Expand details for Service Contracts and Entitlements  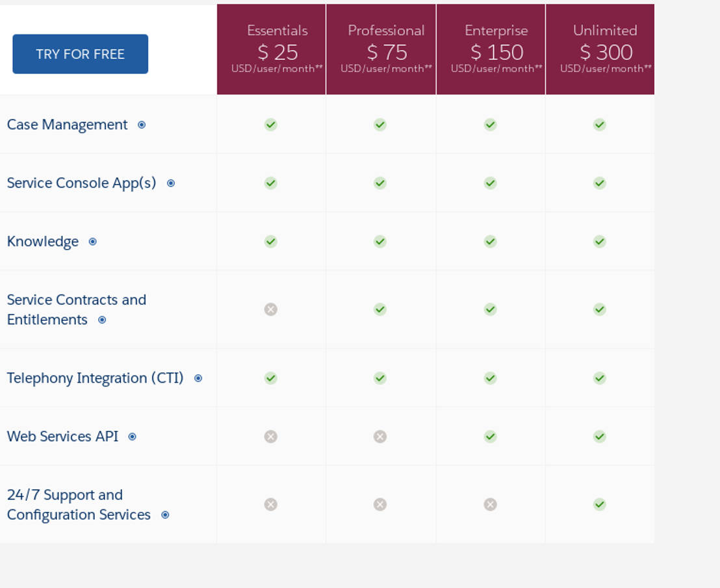tap(101, 320)
